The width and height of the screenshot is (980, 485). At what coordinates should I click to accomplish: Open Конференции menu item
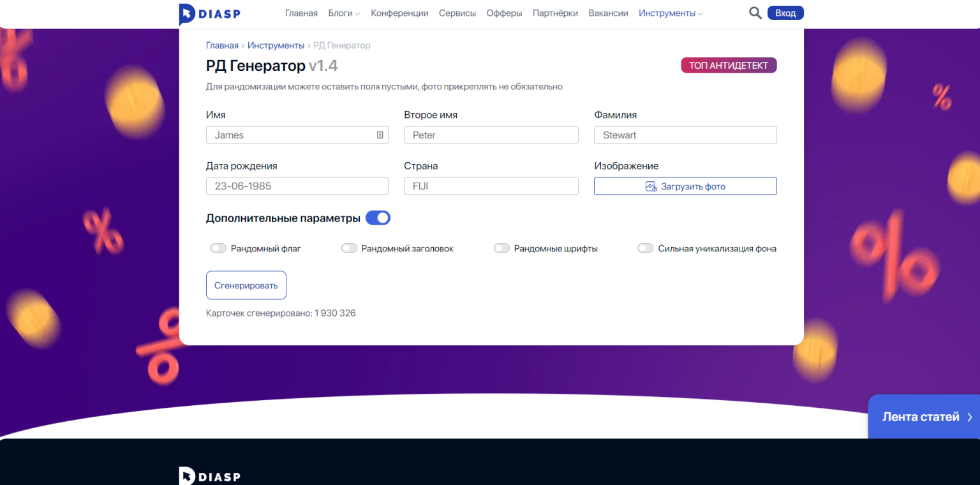click(399, 13)
